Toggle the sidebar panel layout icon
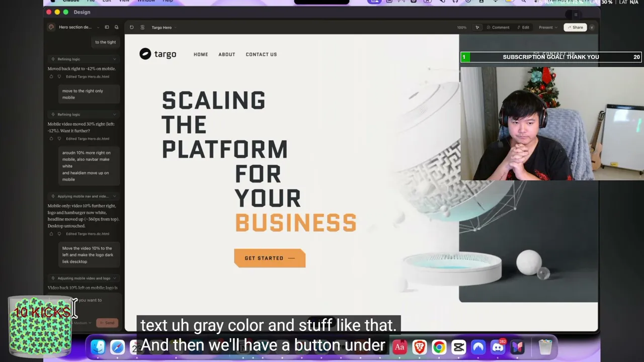 107,27
